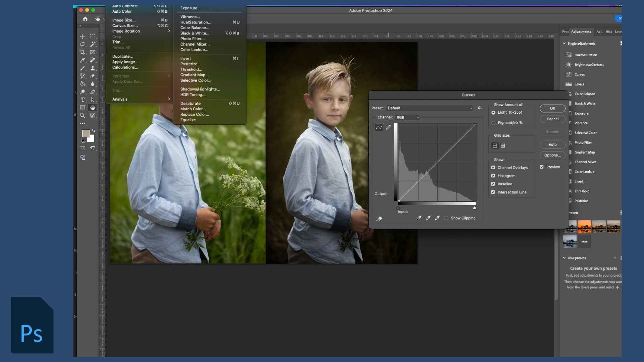Choose Invert from the Adjustments menu
This screenshot has height=362, width=644.
[210, 58]
